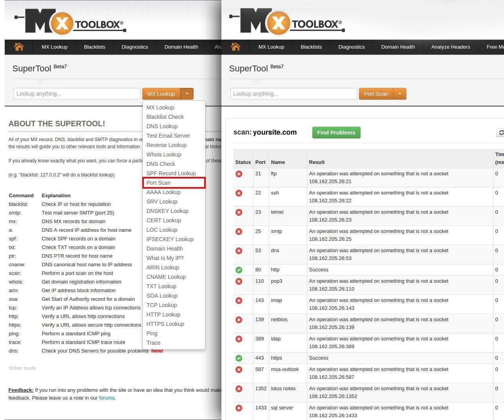This screenshot has height=420, width=504.
Task: Open Diagnostics tab in left page navbar
Action: 135,47
